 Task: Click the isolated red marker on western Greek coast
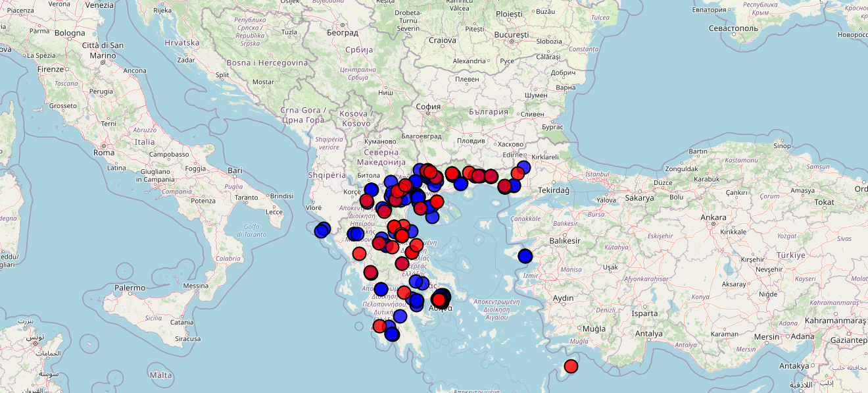[x=359, y=253]
